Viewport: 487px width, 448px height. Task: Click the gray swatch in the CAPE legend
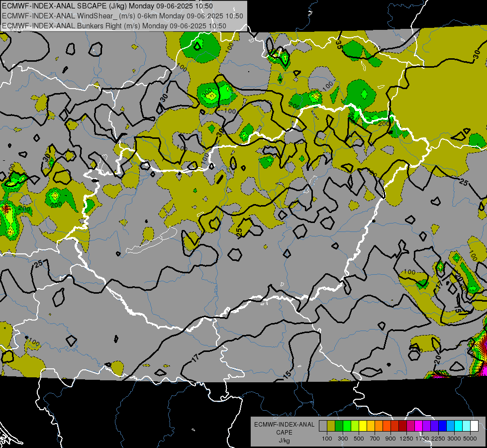pyautogui.click(x=323, y=426)
